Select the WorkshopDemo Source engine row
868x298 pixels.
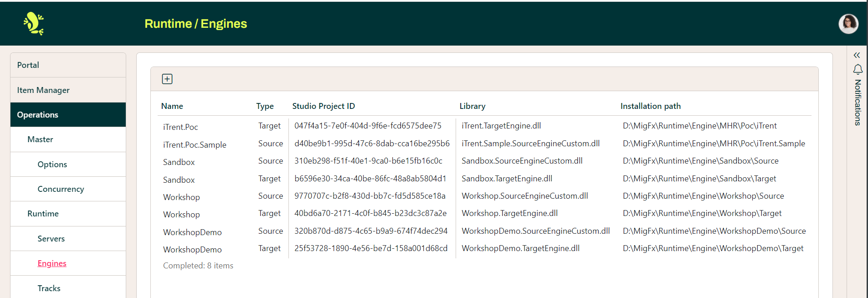pyautogui.click(x=192, y=232)
